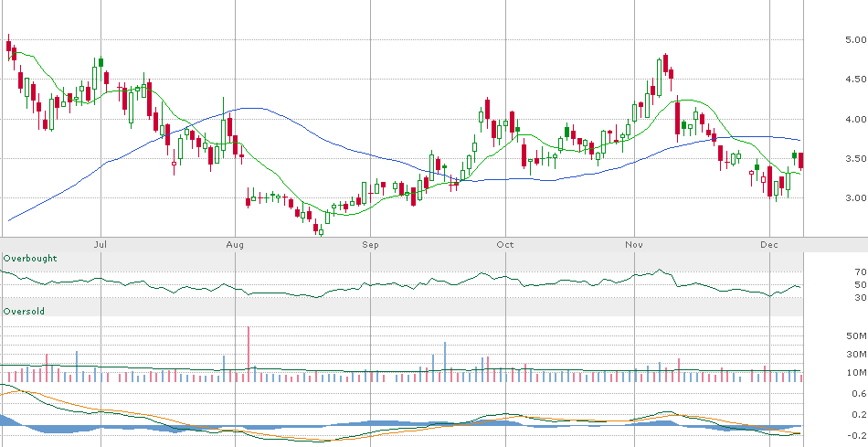The image size is (868, 447).
Task: Click the Sep month label on time axis
Action: [x=370, y=245]
